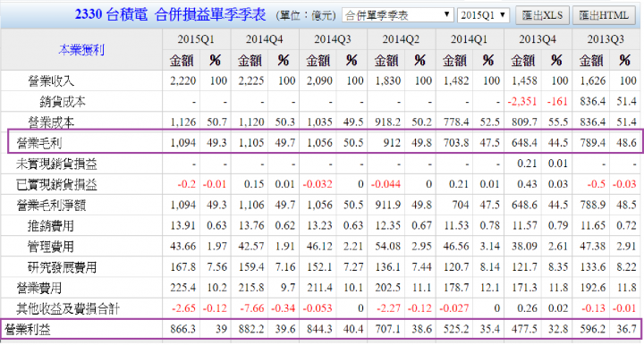Image resolution: width=644 pixels, height=345 pixels.
Task: Select the 營業收入 row label
Action: point(51,80)
